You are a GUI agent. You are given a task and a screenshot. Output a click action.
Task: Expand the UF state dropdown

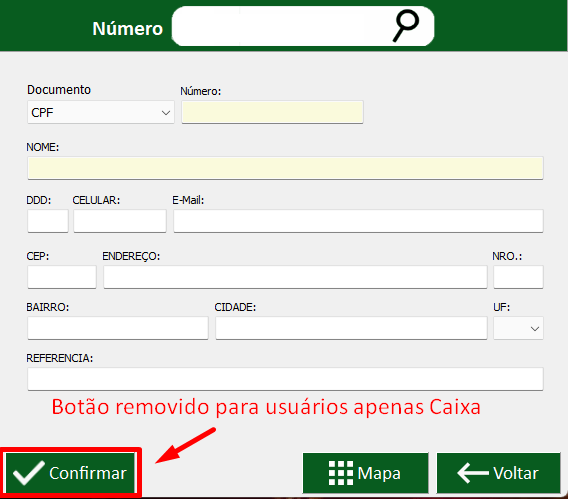pyautogui.click(x=518, y=328)
